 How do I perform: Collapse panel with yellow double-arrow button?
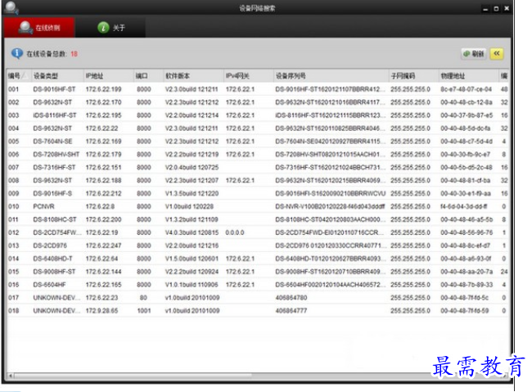496,54
